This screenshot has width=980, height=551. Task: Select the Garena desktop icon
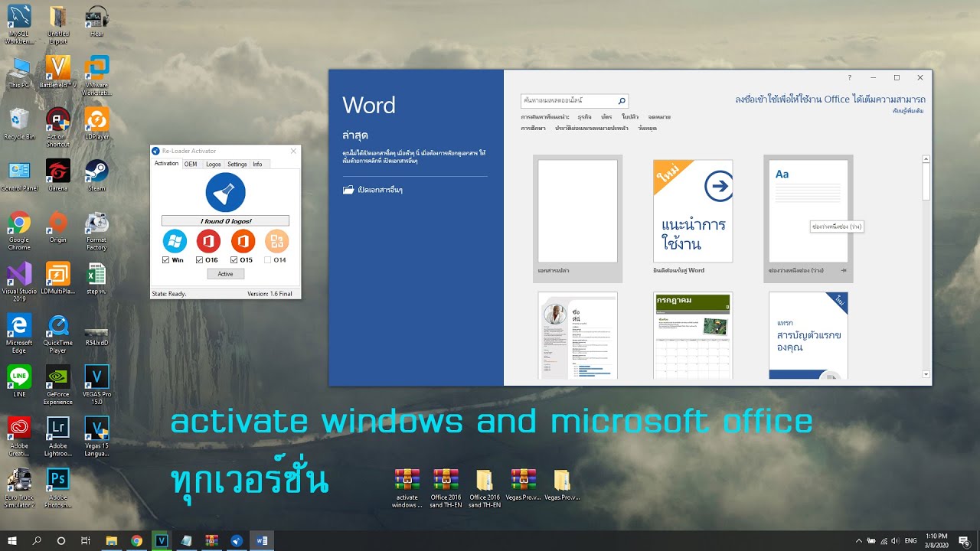pos(57,175)
